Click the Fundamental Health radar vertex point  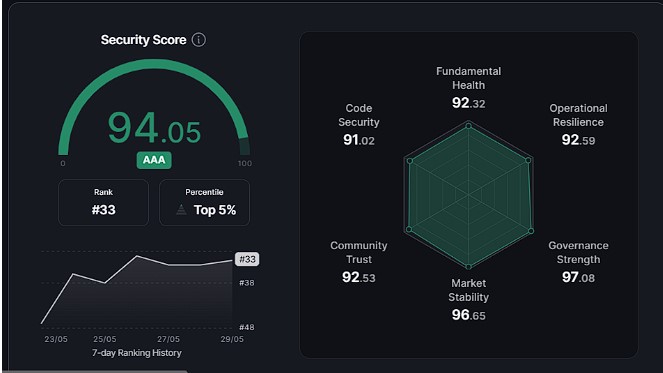click(468, 126)
